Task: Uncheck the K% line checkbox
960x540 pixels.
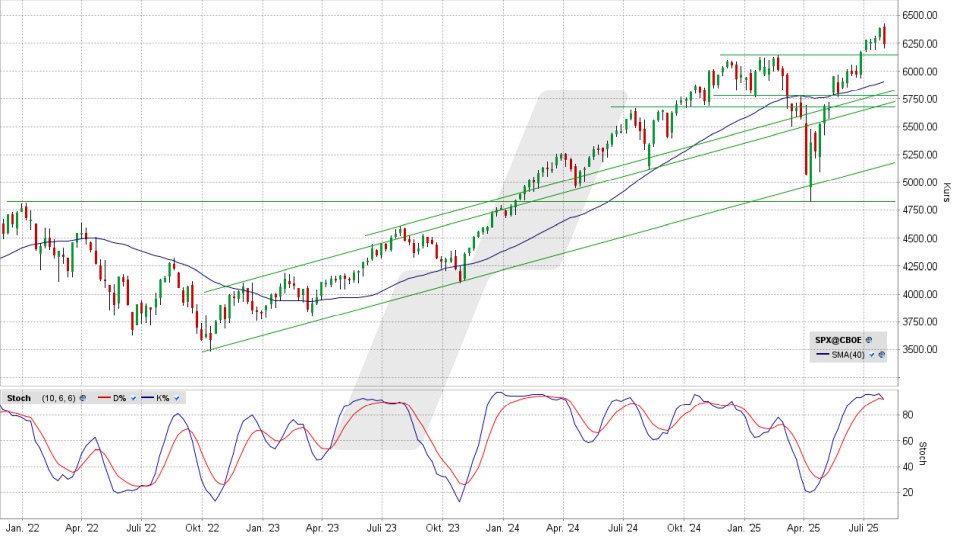Action: (x=177, y=398)
